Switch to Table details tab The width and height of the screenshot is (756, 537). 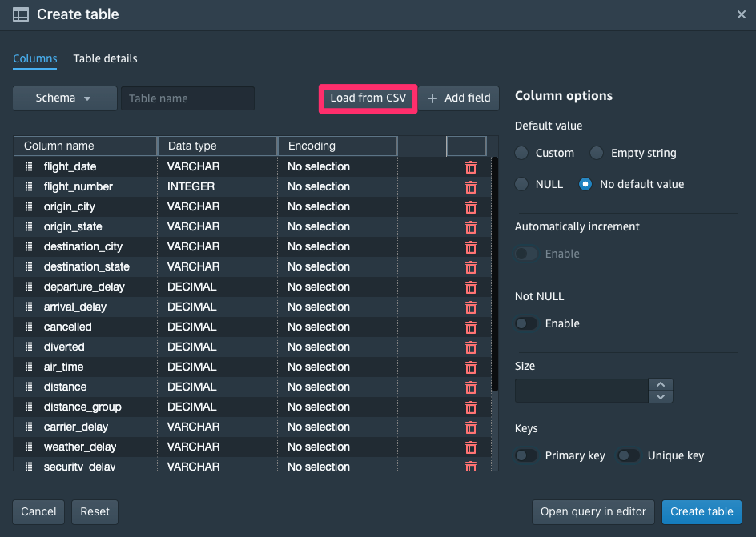pyautogui.click(x=105, y=58)
